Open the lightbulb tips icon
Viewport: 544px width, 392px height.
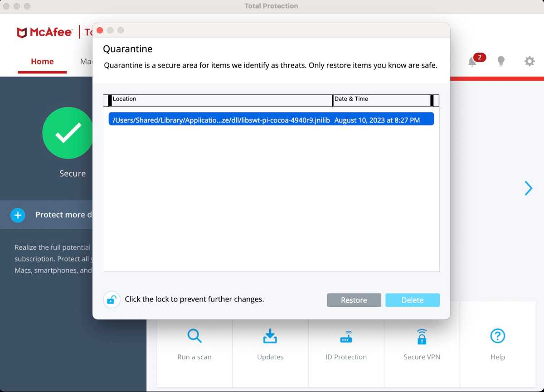tap(501, 61)
